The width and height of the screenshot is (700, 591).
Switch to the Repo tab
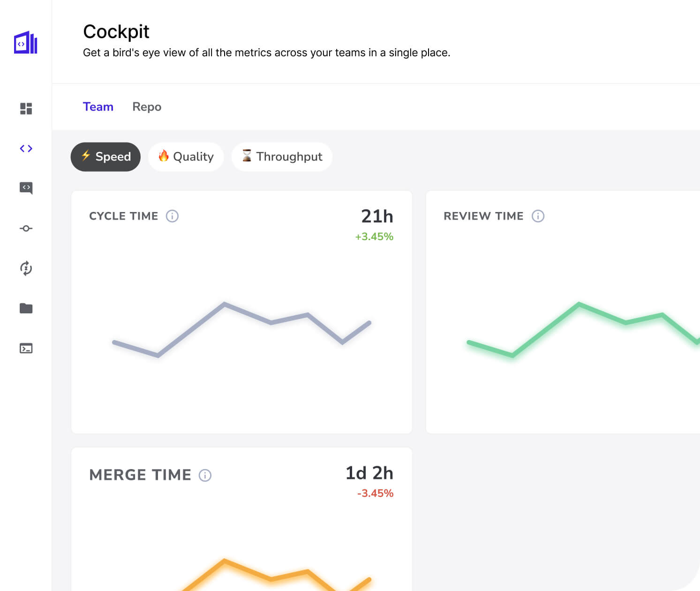[x=147, y=107]
